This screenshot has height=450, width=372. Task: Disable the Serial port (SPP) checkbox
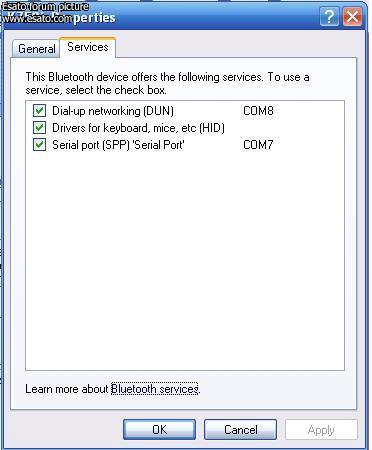[39, 145]
